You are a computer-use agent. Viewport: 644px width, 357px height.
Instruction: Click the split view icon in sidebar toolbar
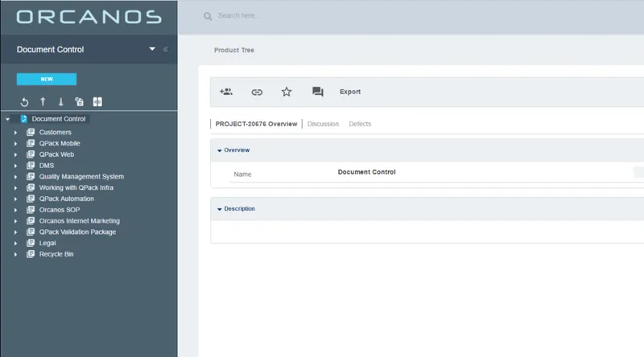(97, 102)
